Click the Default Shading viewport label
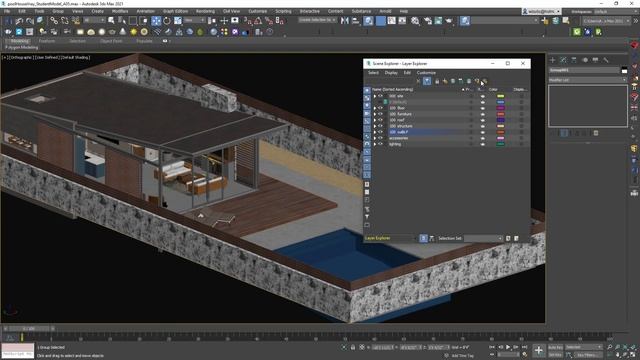640x360 pixels. (x=75, y=58)
